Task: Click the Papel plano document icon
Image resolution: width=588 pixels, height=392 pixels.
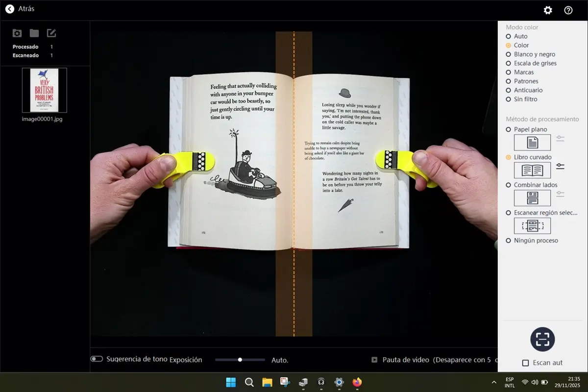Action: [x=532, y=143]
